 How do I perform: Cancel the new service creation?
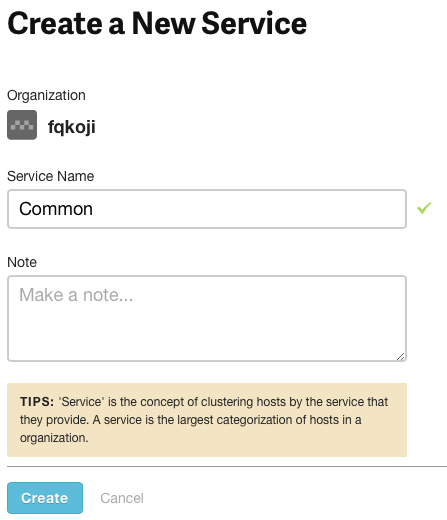pyautogui.click(x=122, y=498)
